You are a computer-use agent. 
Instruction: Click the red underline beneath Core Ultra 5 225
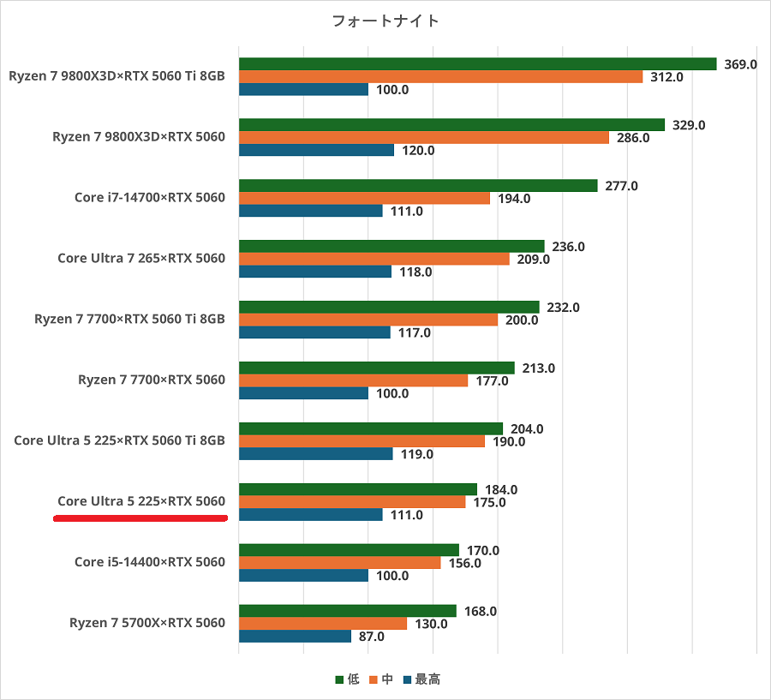click(140, 518)
